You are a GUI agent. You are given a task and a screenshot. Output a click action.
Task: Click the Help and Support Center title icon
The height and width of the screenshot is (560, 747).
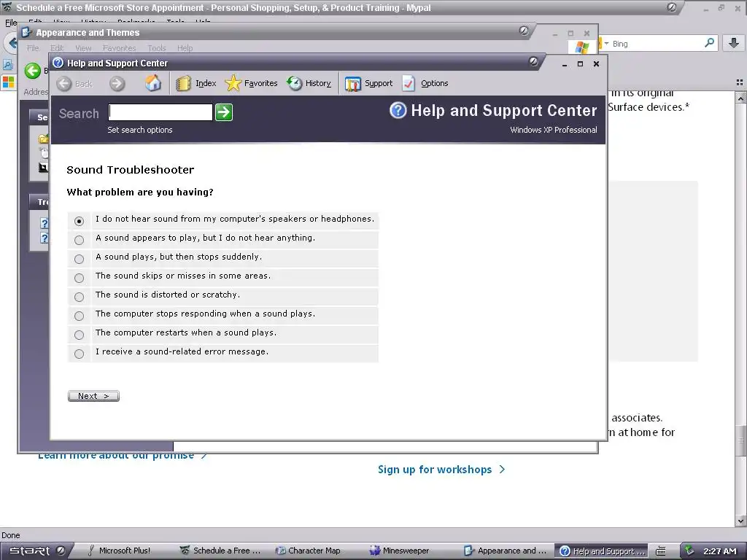[58, 63]
